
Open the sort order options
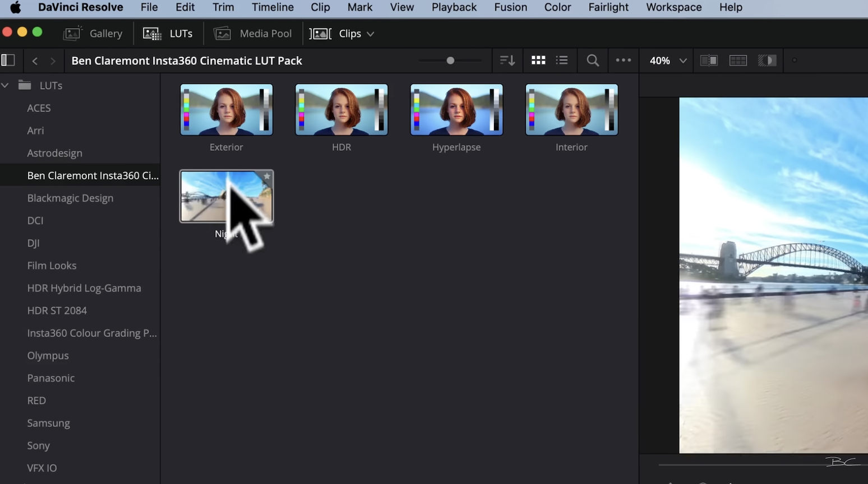[x=507, y=61]
